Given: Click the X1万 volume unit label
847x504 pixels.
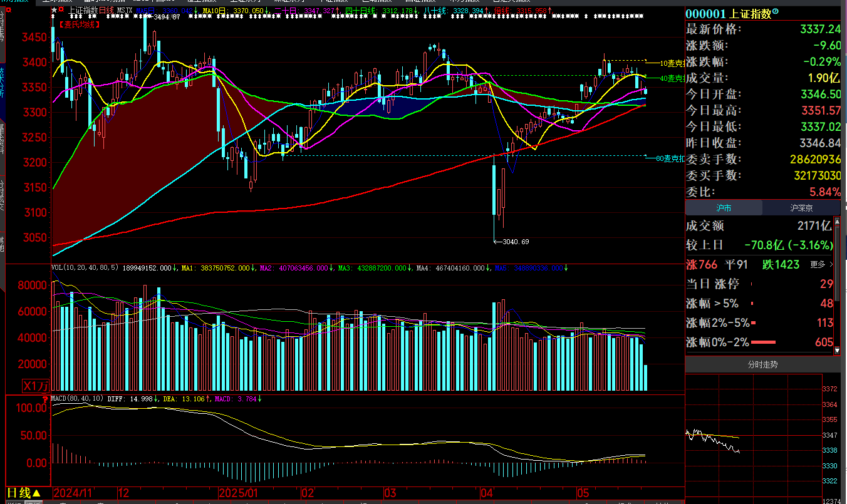Looking at the screenshot, I should click(x=36, y=386).
